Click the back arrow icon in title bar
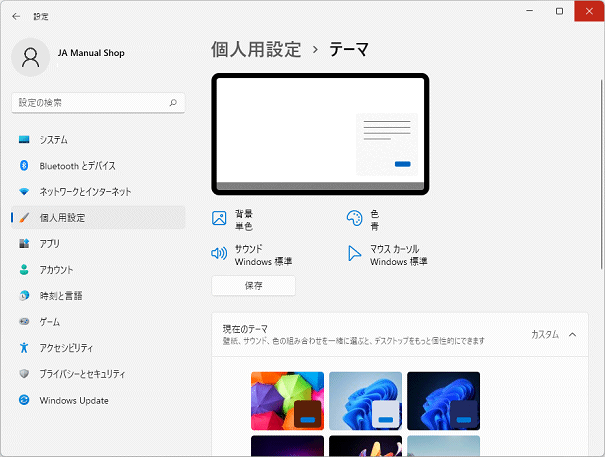The width and height of the screenshot is (605, 457). tap(16, 16)
